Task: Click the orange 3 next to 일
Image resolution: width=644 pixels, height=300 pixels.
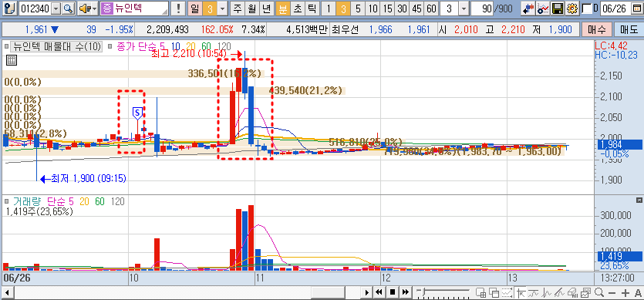Action: pyautogui.click(x=210, y=8)
